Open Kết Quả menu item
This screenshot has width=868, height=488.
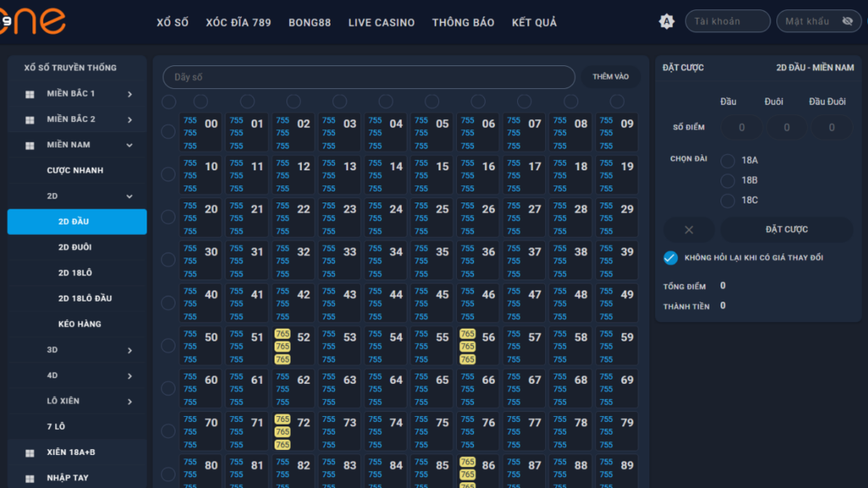point(534,23)
